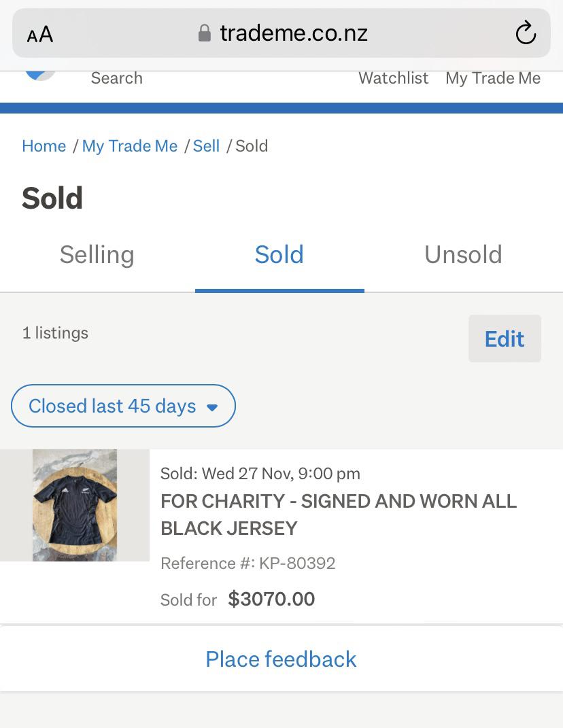This screenshot has width=563, height=728.
Task: Click the $3070.00 sold price
Action: click(271, 599)
